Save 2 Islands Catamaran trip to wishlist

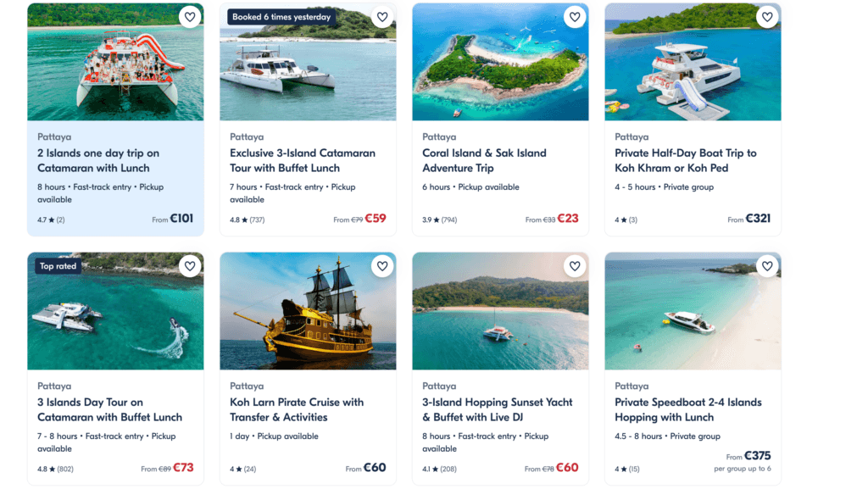[190, 17]
